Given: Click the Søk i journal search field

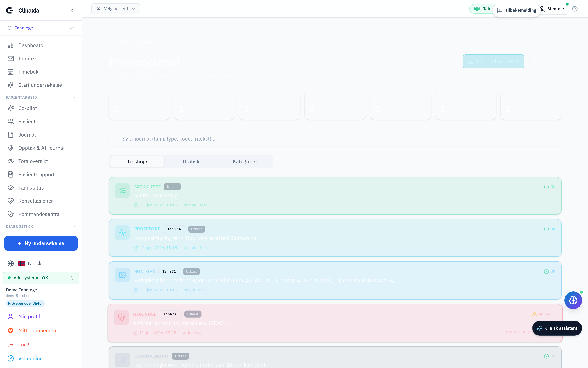Looking at the screenshot, I should tap(335, 139).
